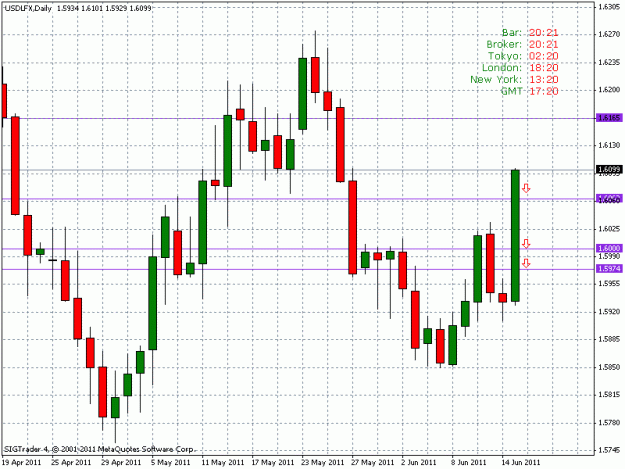
Task: Select the red down arrow above the 1.6000 line
Action: [x=526, y=243]
